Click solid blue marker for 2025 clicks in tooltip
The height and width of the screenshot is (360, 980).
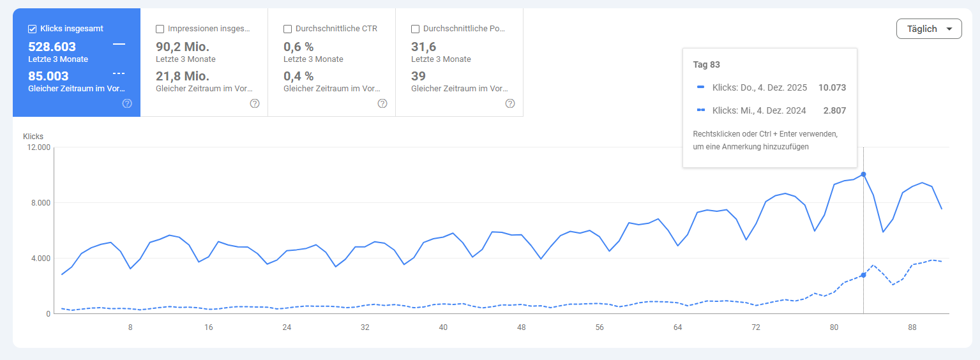700,87
